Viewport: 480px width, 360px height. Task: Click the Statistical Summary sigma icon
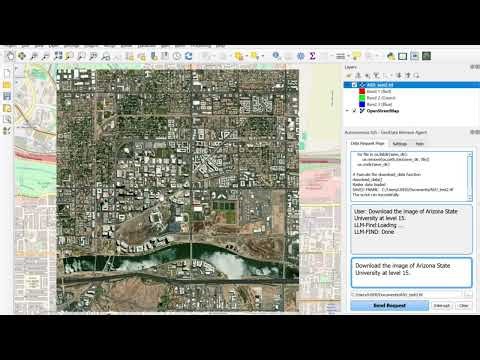(312, 56)
